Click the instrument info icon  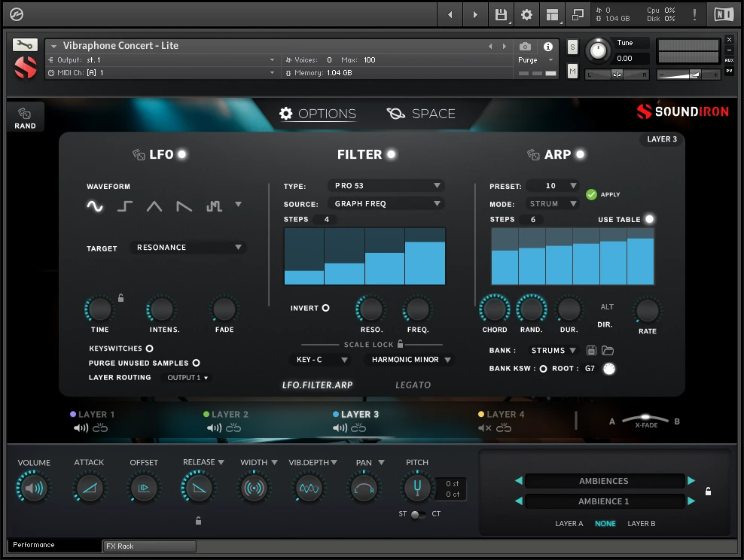coord(548,46)
